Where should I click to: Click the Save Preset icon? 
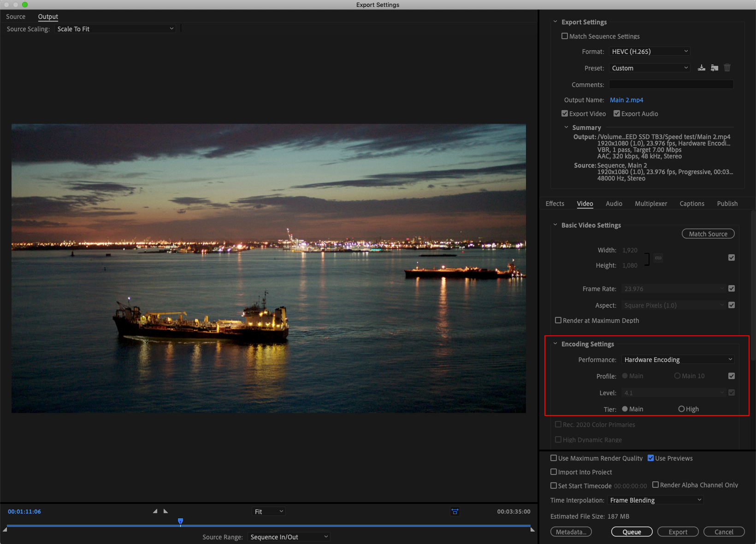pos(701,68)
